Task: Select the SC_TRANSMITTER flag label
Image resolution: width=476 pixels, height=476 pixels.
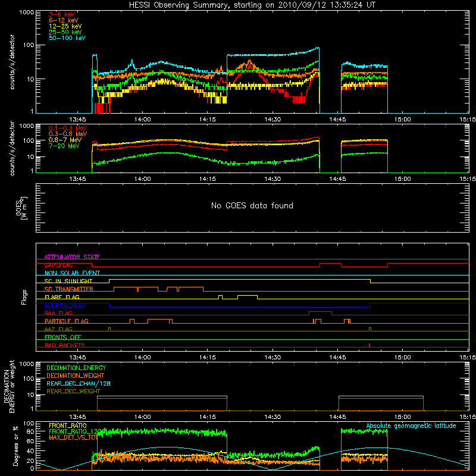Action: (69, 289)
